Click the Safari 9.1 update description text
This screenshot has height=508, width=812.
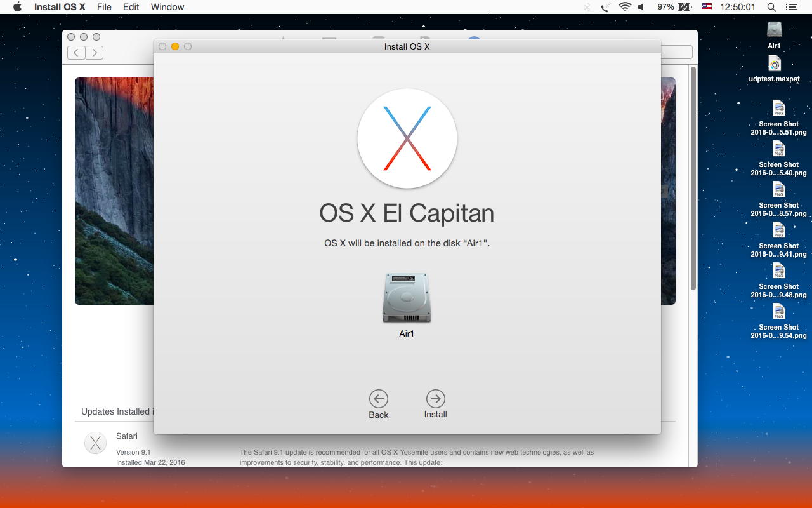point(417,457)
